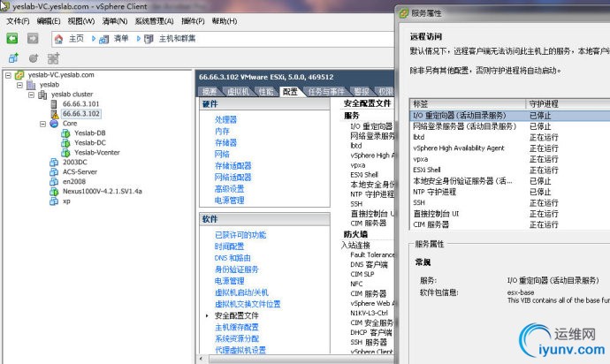This screenshot has height=364, width=610.
Task: Select the lbtd row in service dialog
Action: click(509, 137)
